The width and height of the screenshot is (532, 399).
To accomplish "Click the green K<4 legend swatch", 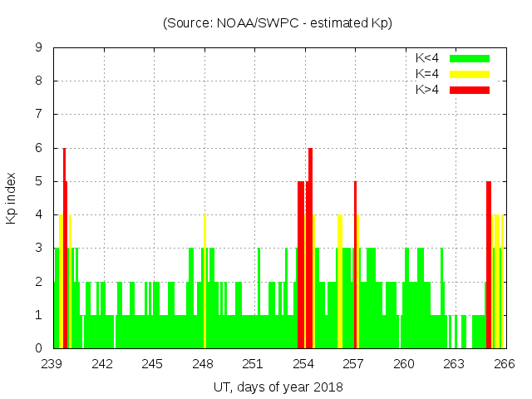I will tap(470, 58).
